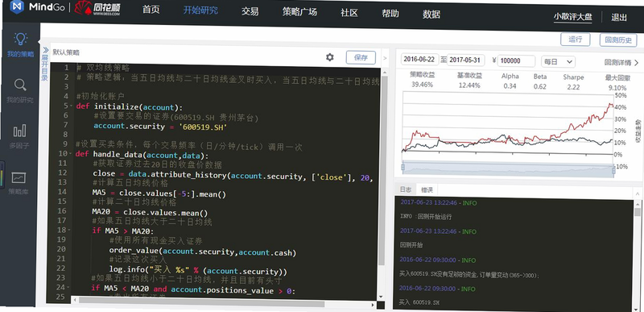
Task: Click 退出 logout link
Action: click(x=619, y=17)
